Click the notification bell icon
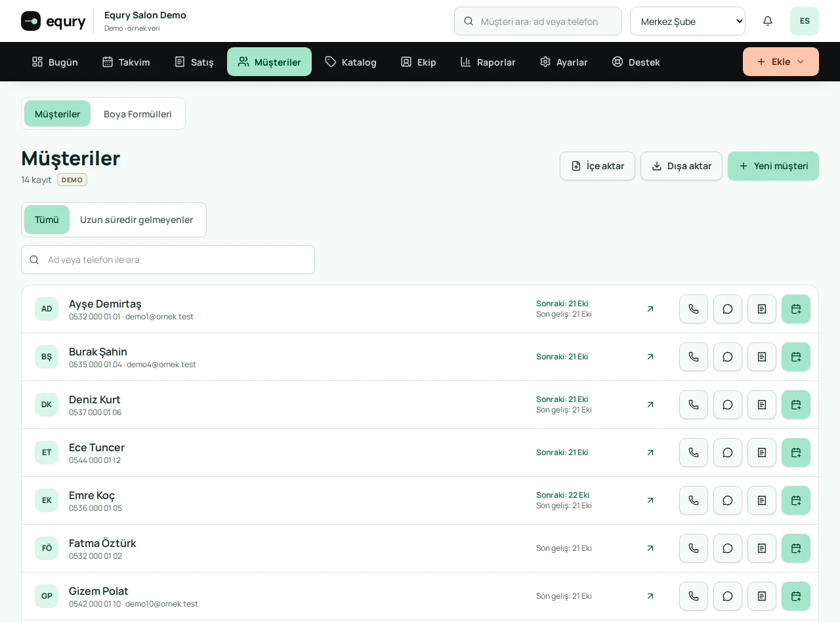 point(768,21)
